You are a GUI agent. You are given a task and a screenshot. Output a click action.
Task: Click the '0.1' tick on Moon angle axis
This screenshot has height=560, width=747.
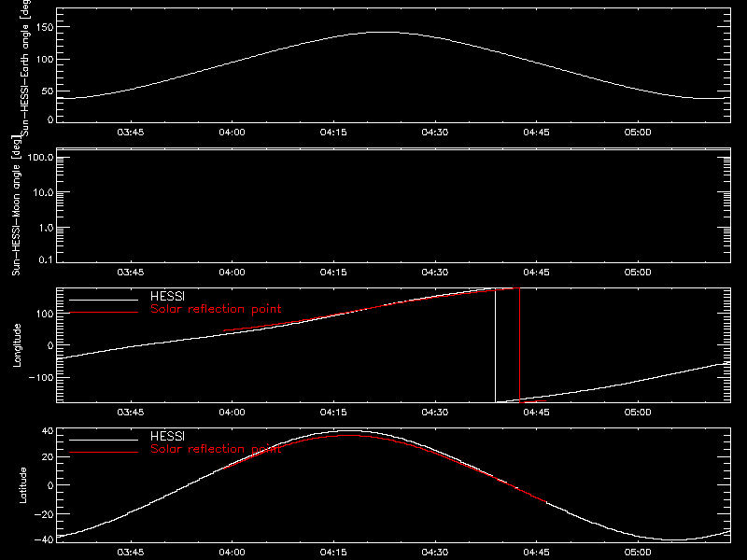[46, 259]
